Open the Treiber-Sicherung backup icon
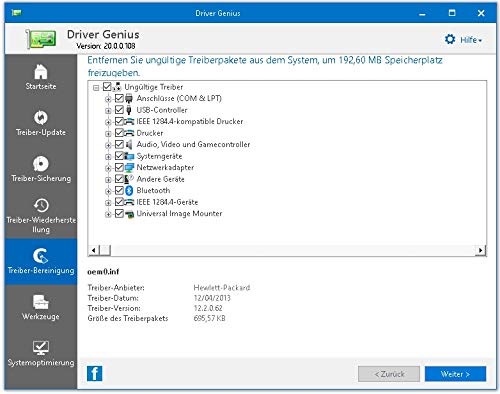 coord(41,163)
